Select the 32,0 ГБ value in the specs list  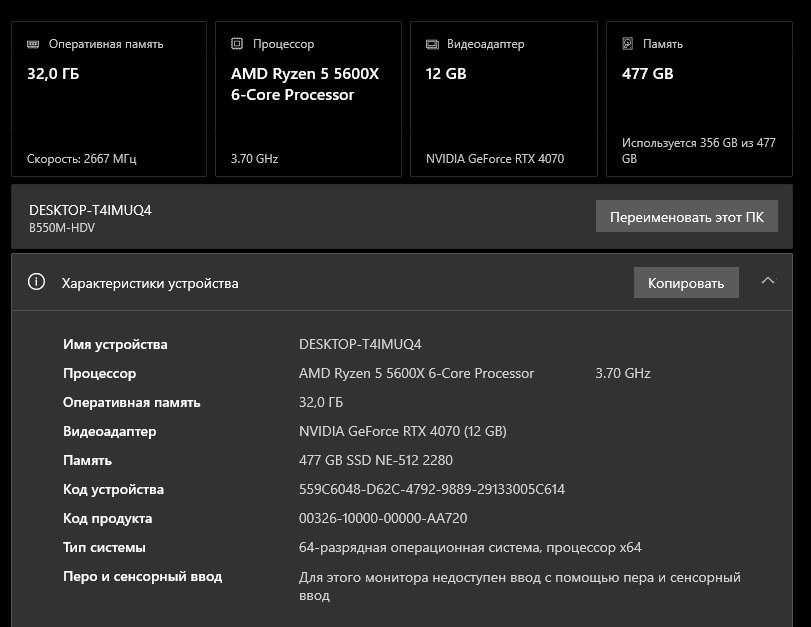pos(321,402)
